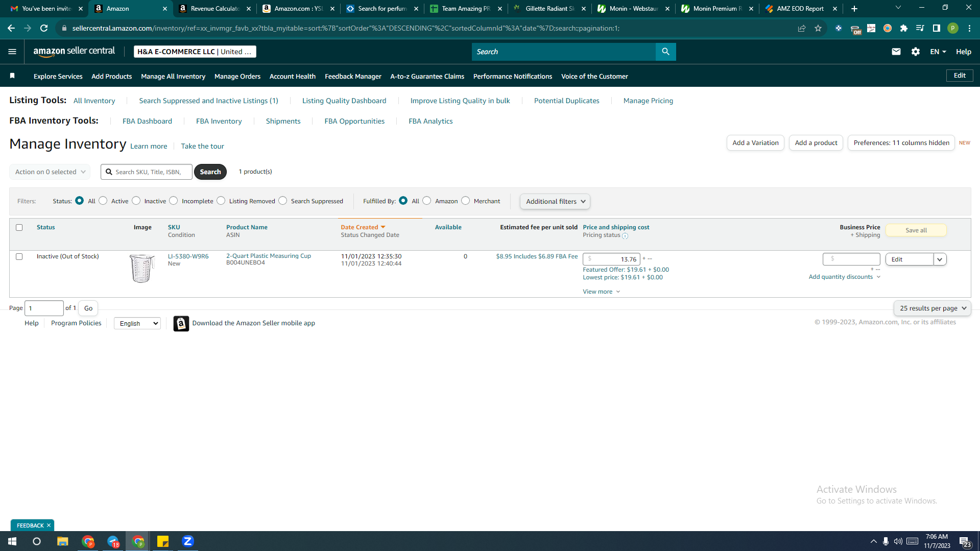Click the Amazon Seller Central logo
This screenshot has width=980, height=551.
[74, 52]
